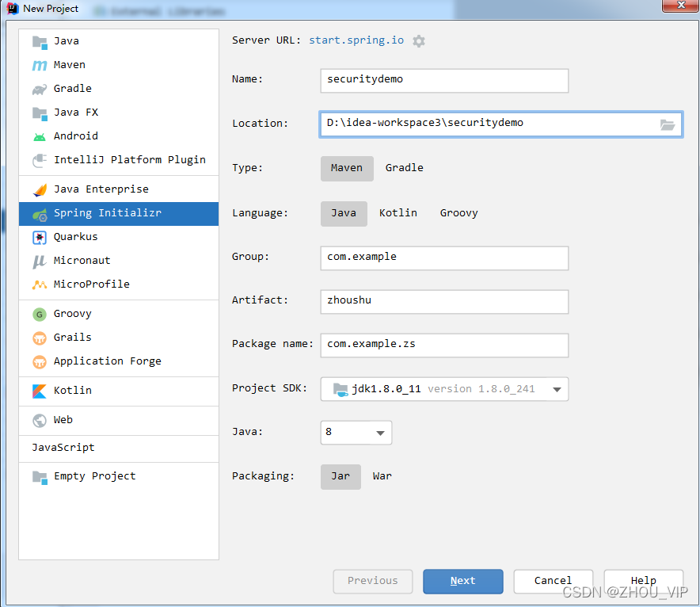Click the Android robot icon

click(40, 136)
